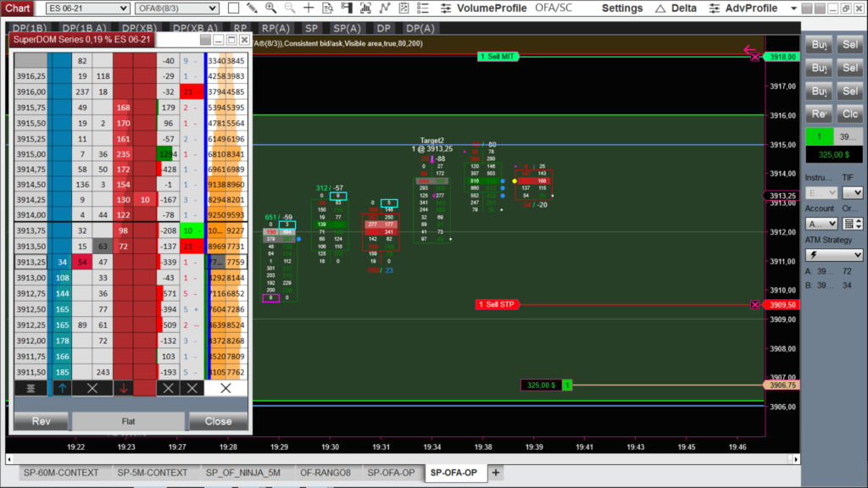Open the order quantity calculator stepper
Image resolution: width=868 pixels, height=488 pixels.
(x=853, y=224)
